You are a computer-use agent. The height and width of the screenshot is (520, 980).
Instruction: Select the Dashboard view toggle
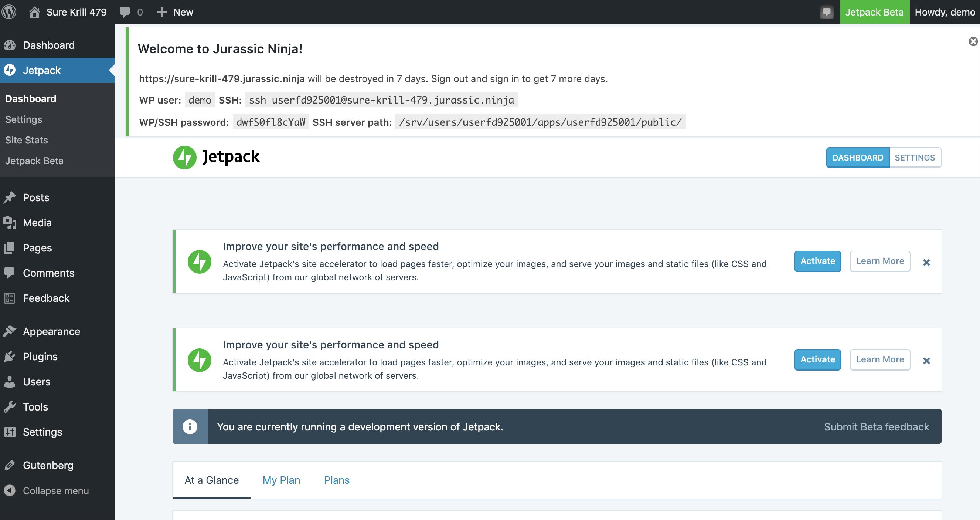[x=857, y=157]
